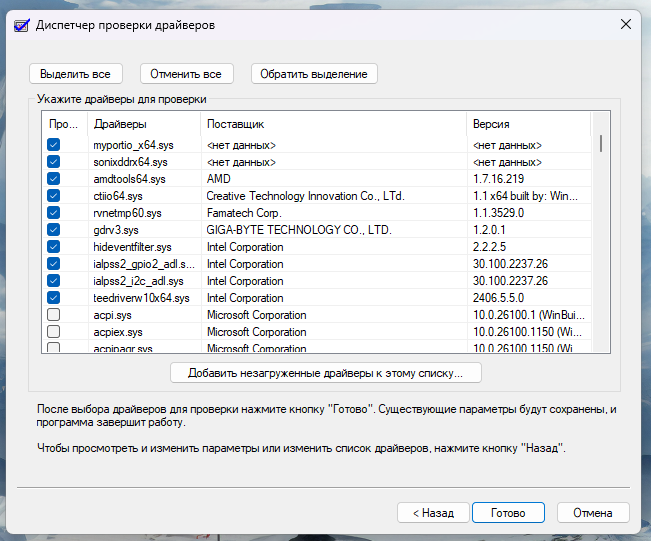Click version '1.1.3529.0' cell
This screenshot has height=541, width=651.
(499, 213)
